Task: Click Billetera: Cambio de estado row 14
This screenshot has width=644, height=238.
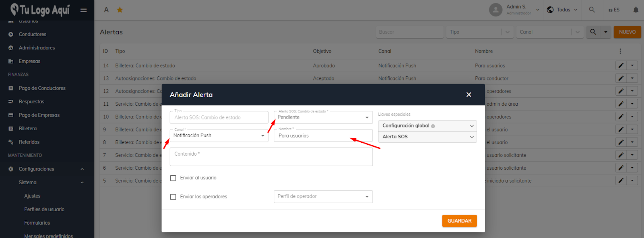Action: point(145,66)
